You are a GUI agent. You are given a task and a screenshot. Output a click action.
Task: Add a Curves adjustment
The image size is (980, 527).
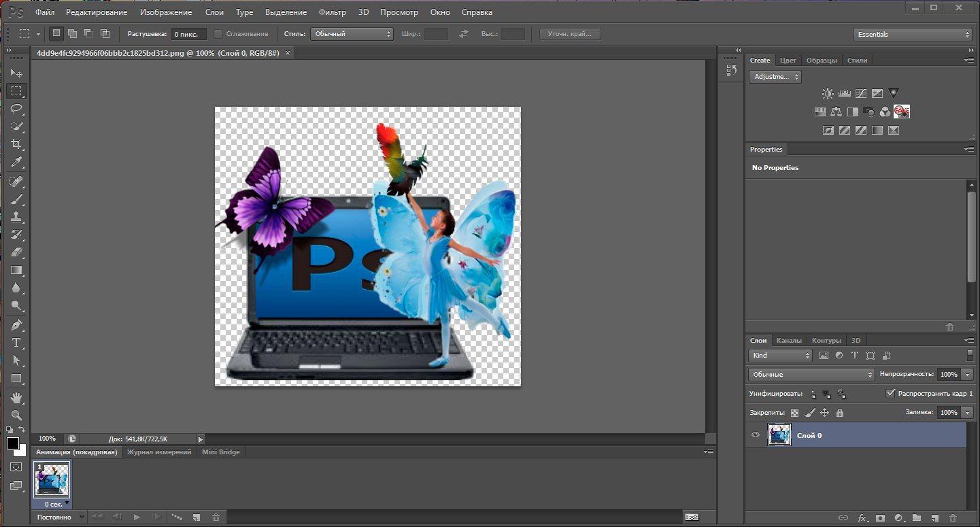(x=860, y=94)
